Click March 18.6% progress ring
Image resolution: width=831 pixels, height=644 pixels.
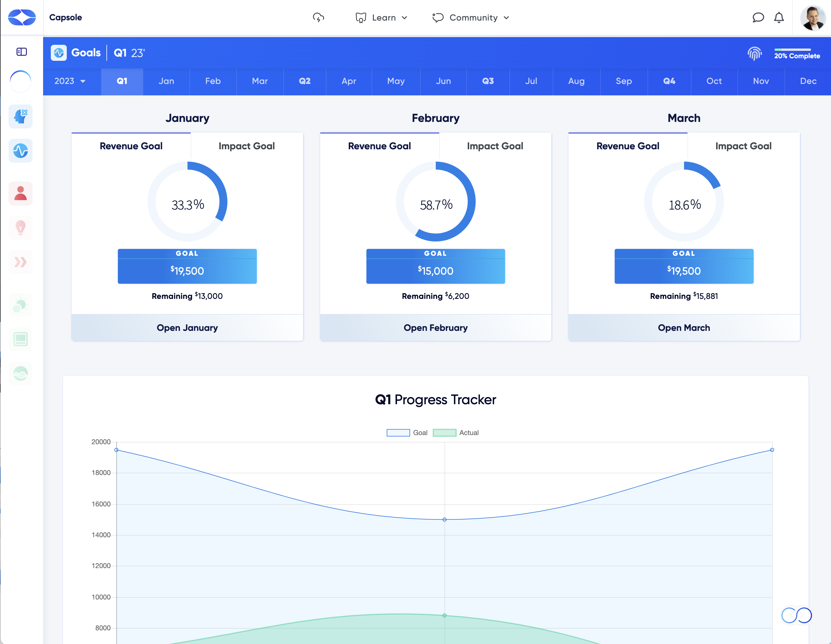pyautogui.click(x=684, y=202)
